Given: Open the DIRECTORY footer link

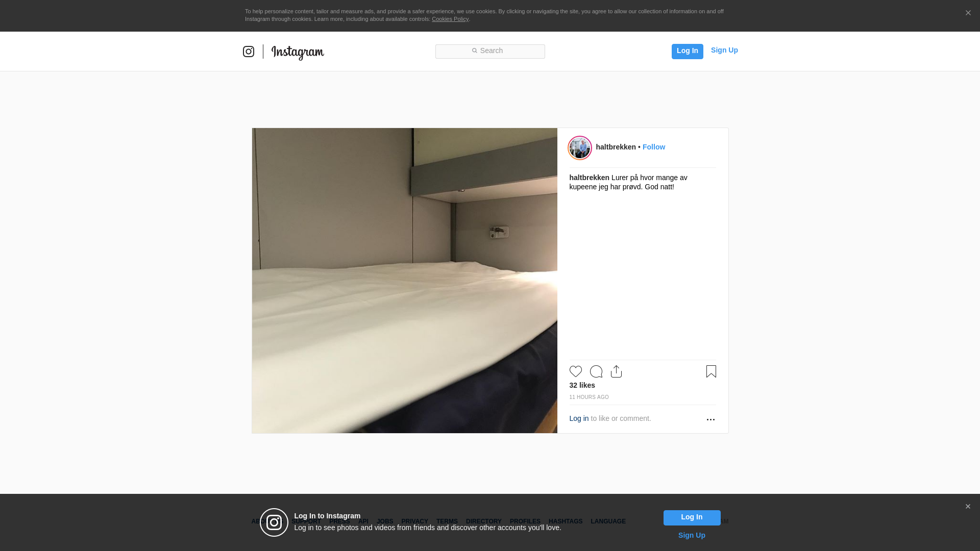Looking at the screenshot, I should click(x=484, y=521).
